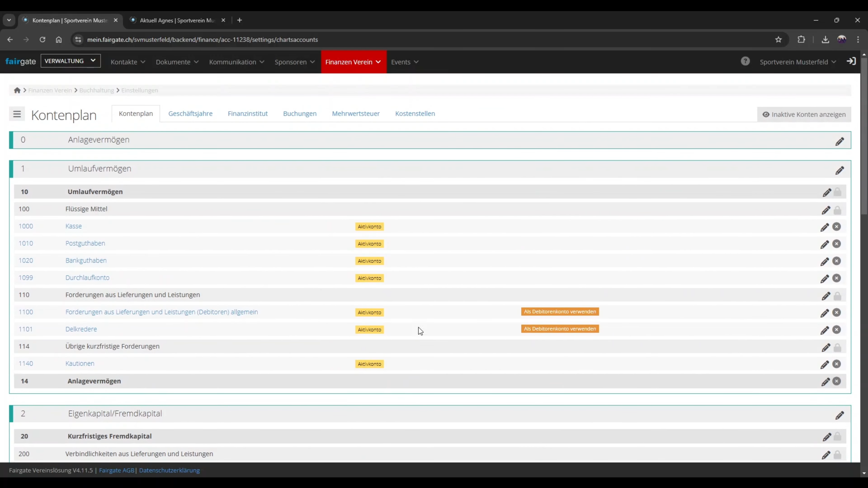This screenshot has width=868, height=488.
Task: Toggle Als Debitorenkonto verwenden for Delkredere
Action: (x=560, y=329)
